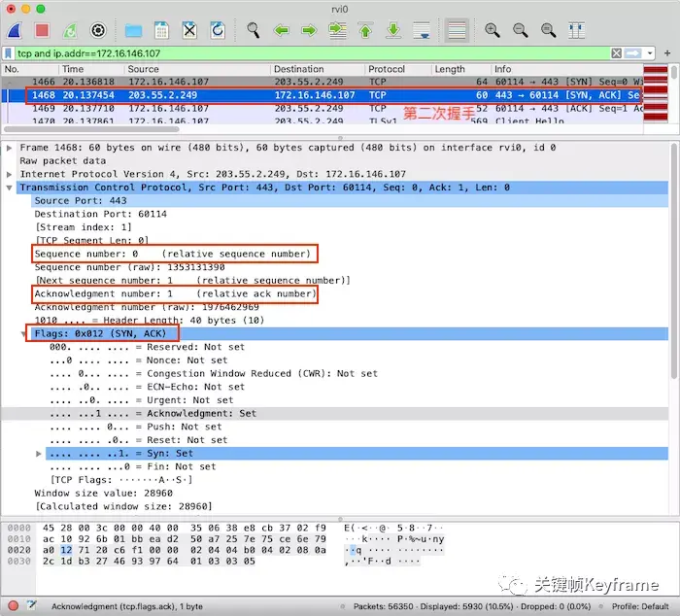
Task: Select packet 1466 SYN row
Action: point(323,82)
